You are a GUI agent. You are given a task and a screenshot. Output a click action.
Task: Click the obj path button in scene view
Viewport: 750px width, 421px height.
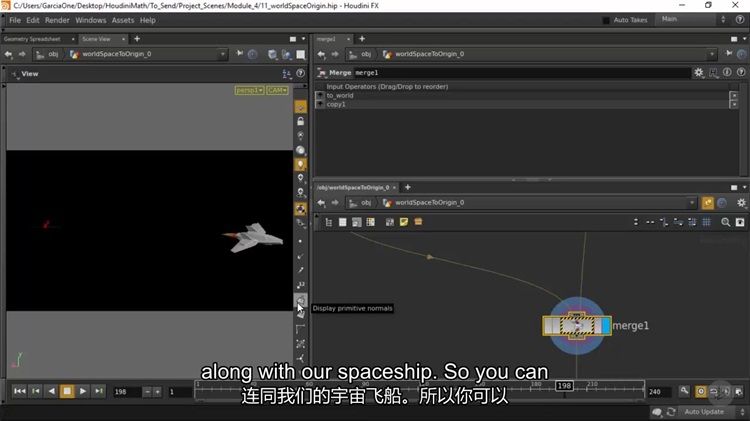pos(48,54)
